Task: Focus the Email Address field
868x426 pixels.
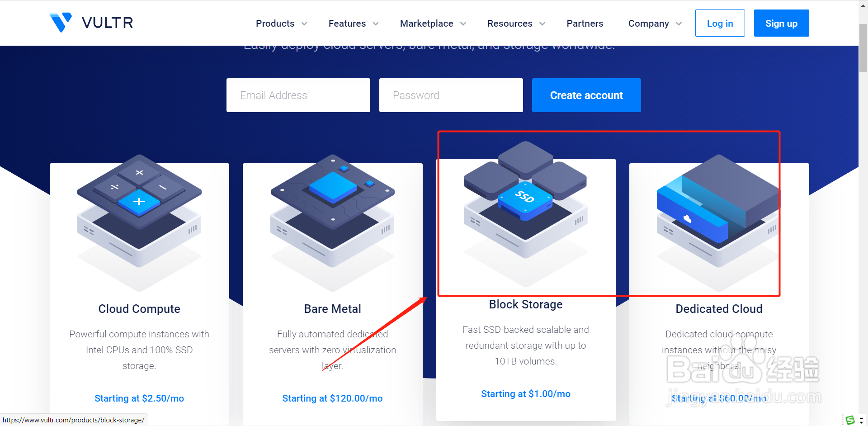Action: [298, 95]
